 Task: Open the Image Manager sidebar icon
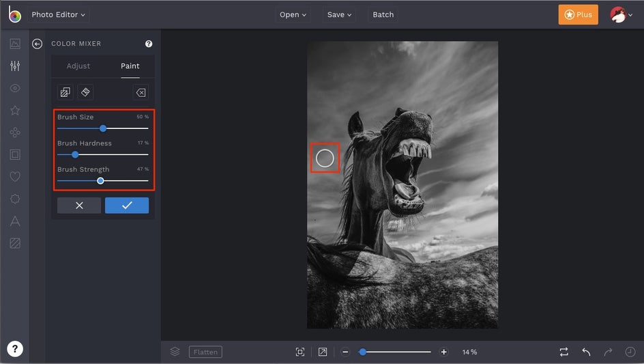point(15,44)
